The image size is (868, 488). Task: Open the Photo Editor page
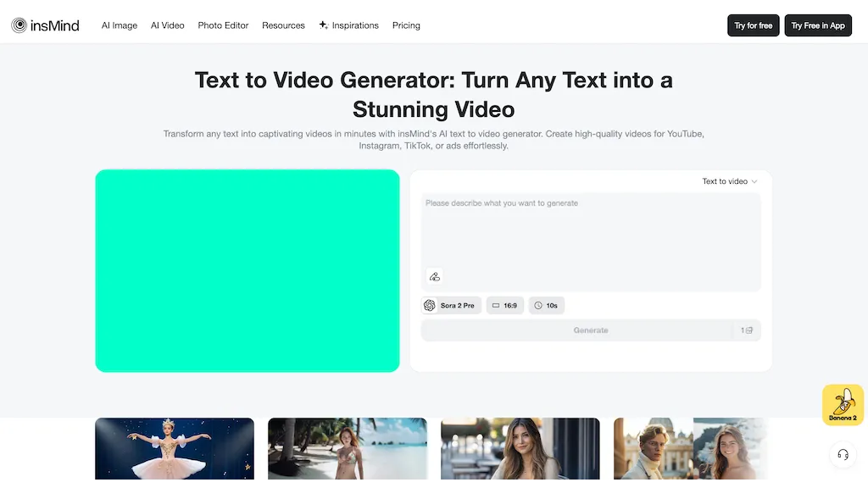click(x=223, y=25)
